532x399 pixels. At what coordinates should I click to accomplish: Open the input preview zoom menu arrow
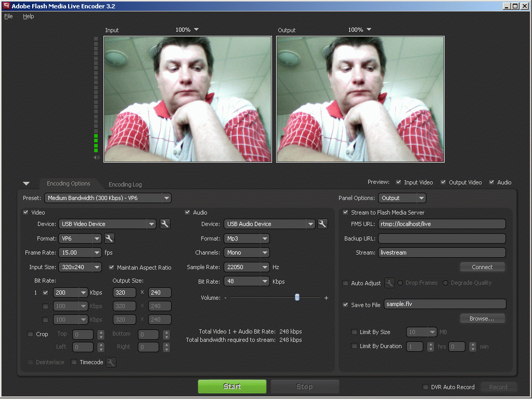click(x=196, y=30)
